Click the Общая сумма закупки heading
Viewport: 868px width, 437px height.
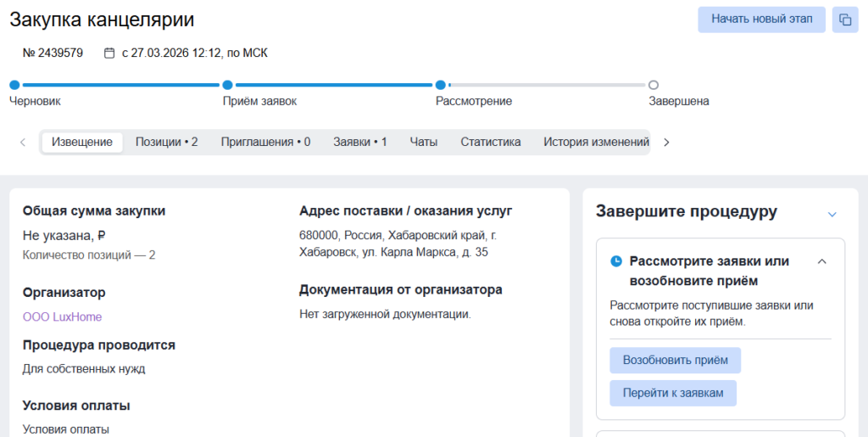point(94,210)
